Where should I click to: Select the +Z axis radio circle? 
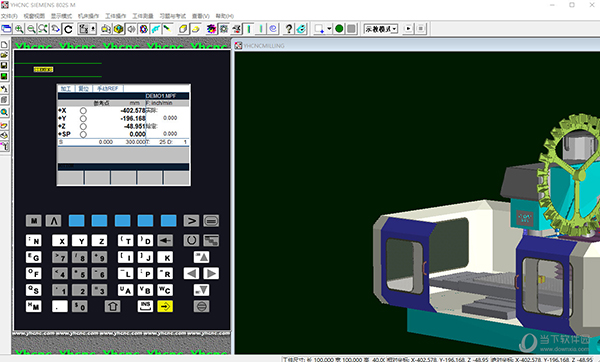83,126
